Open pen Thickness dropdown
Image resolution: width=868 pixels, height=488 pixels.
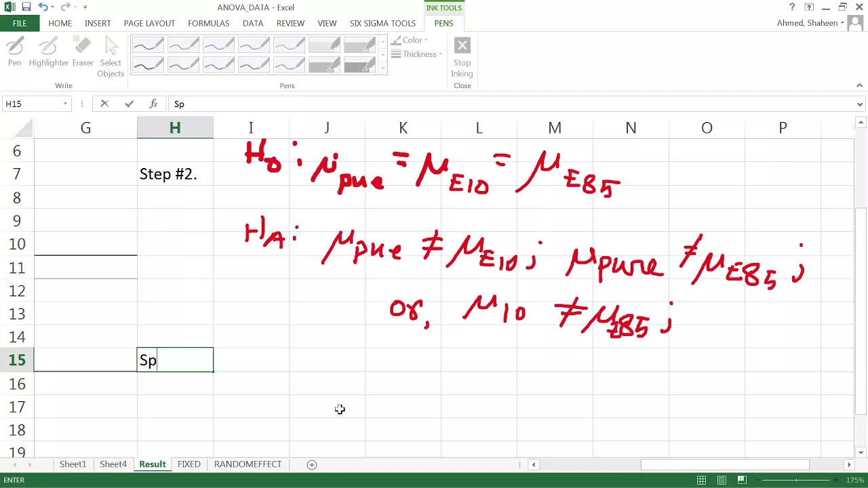point(416,54)
